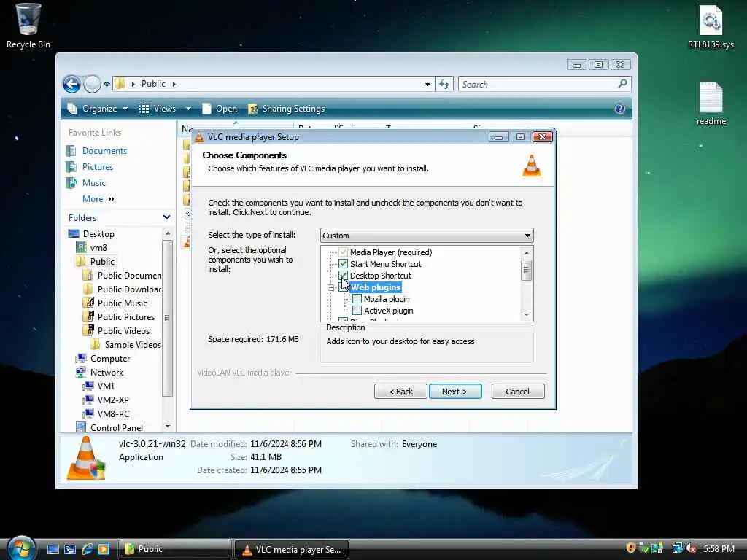Launch Windows Media Player from quick launch
The image size is (747, 560).
[104, 549]
